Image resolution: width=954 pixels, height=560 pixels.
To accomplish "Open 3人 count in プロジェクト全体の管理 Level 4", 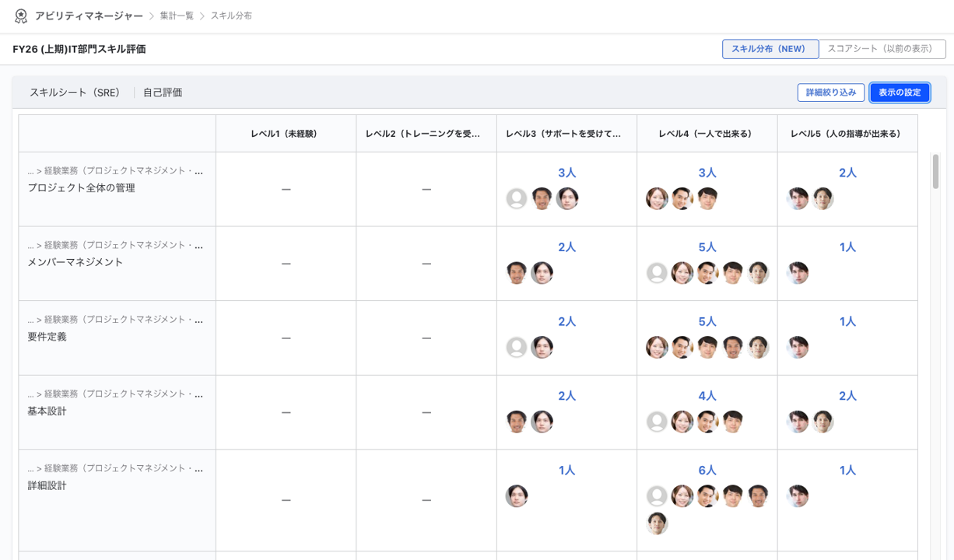I will (707, 173).
